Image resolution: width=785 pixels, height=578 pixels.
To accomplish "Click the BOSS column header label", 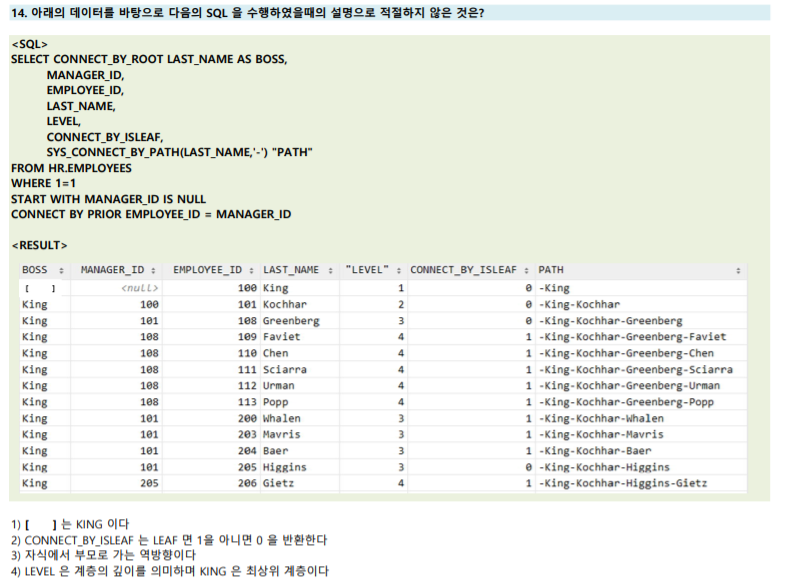I will (35, 270).
